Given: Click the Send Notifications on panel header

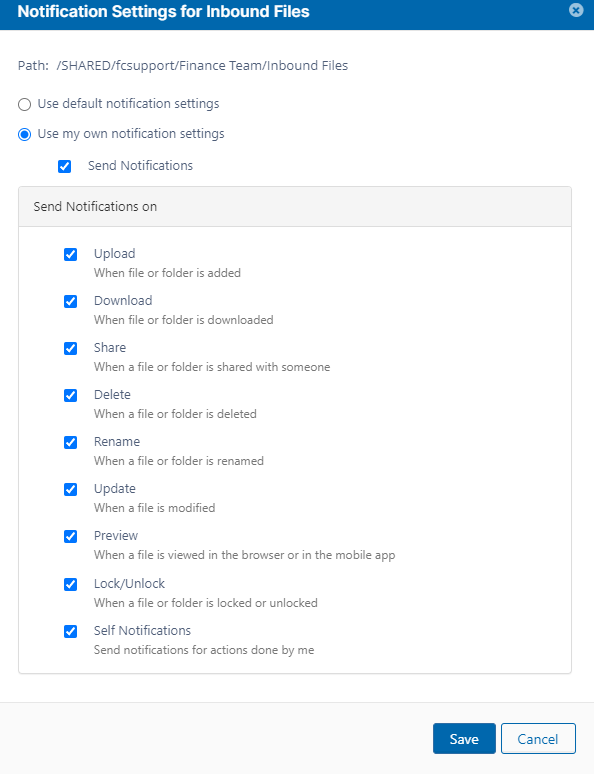Looking at the screenshot, I should pyautogui.click(x=295, y=207).
